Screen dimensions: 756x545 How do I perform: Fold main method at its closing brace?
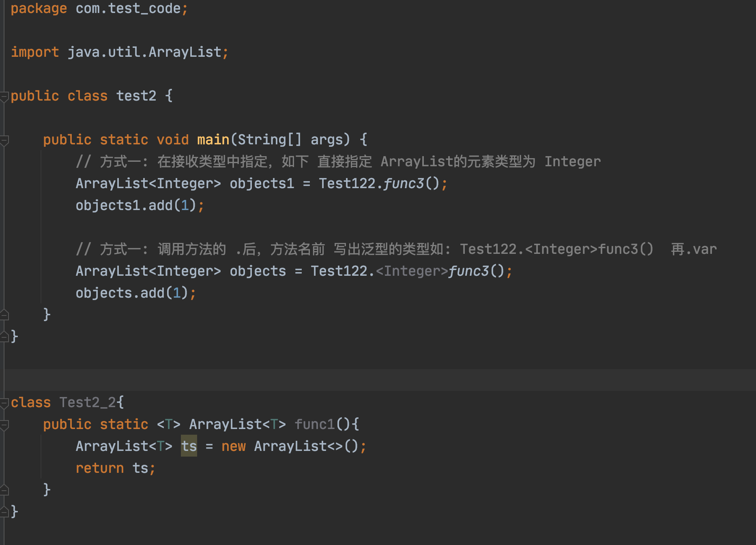4,315
